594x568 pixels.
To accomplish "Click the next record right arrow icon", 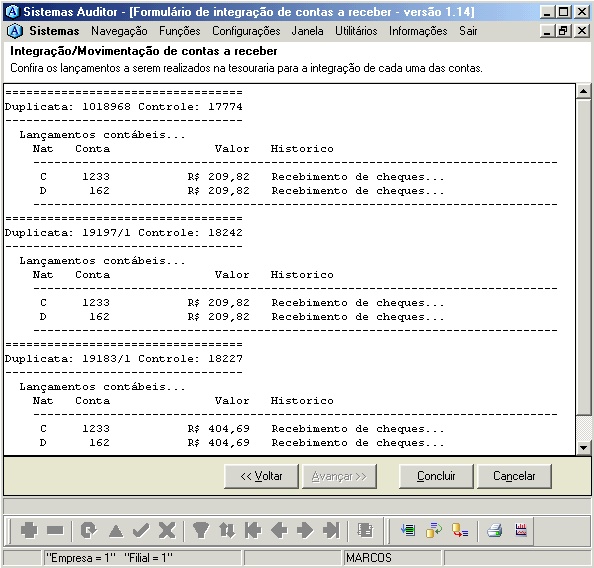I will pos(305,530).
